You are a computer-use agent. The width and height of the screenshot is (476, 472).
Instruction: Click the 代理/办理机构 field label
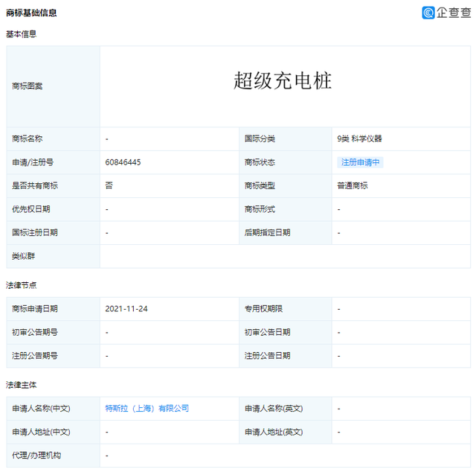click(x=36, y=455)
